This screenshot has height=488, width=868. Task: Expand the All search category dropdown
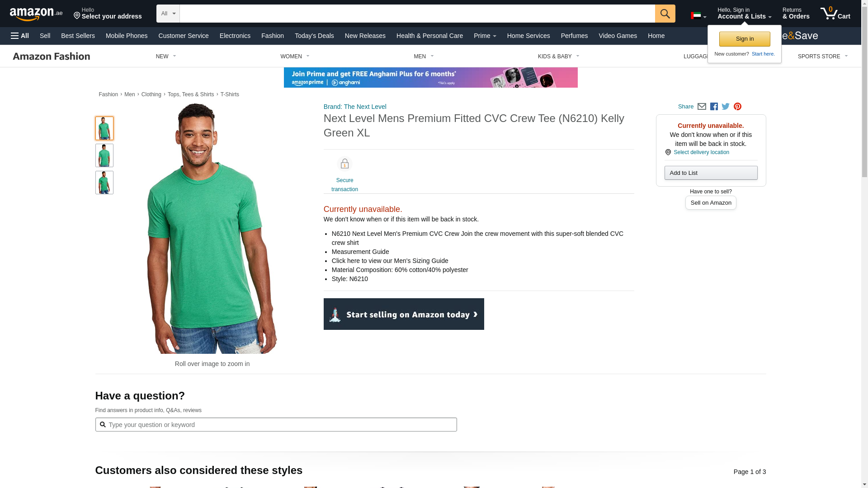pyautogui.click(x=168, y=14)
